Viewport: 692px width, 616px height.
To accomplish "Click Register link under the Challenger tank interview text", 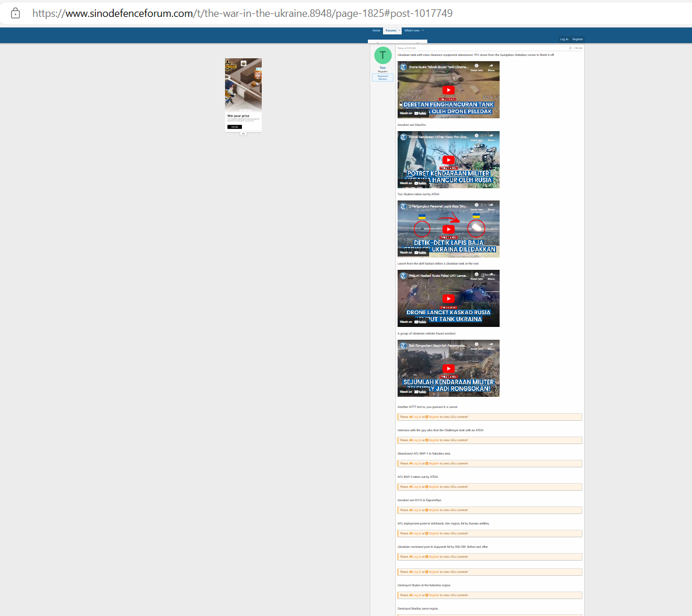I will (x=433, y=440).
